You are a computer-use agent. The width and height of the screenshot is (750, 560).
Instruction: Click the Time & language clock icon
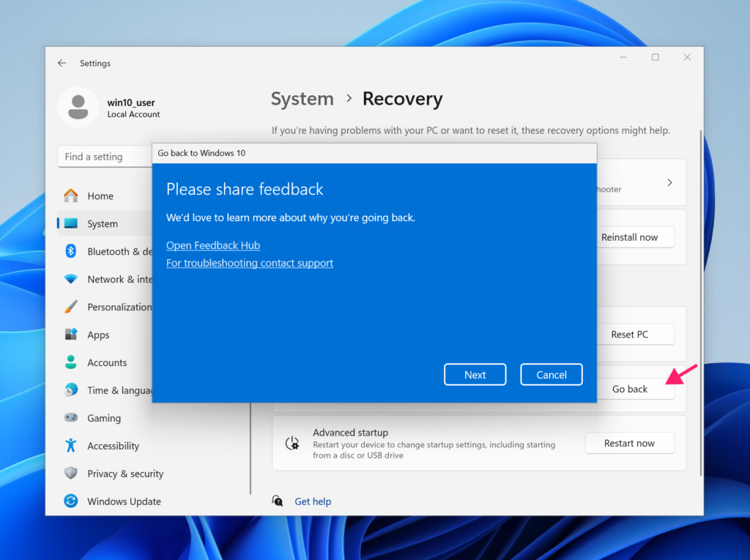tap(71, 389)
